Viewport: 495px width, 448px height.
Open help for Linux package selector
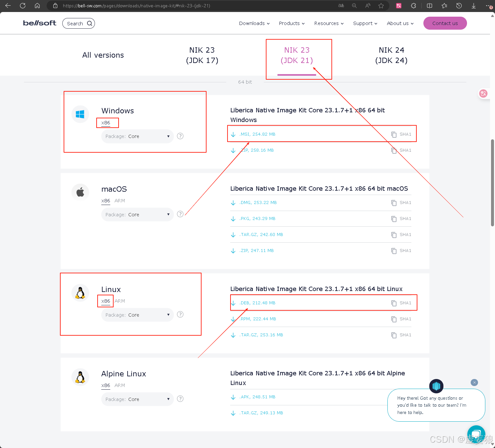click(x=180, y=314)
